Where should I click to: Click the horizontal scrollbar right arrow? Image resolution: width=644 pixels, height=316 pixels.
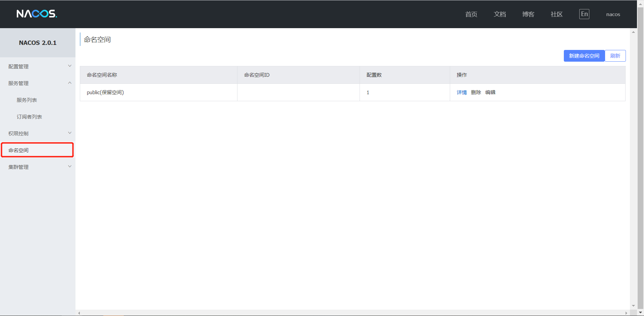[626, 313]
